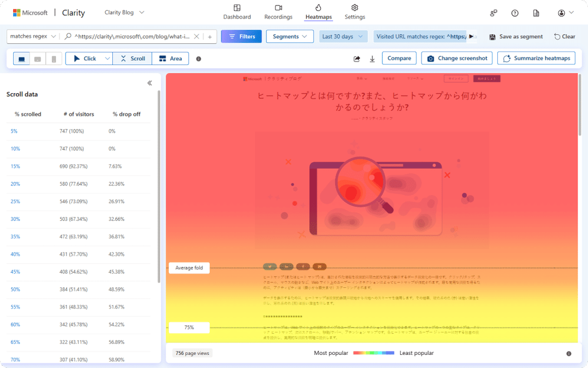Click the download heatmap icon
The height and width of the screenshot is (368, 588).
(x=372, y=59)
